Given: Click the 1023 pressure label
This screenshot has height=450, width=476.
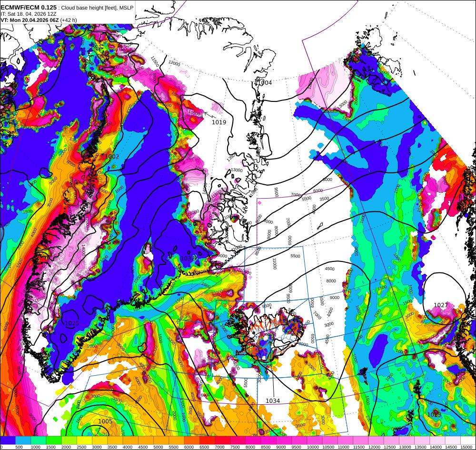Looking at the screenshot, I should point(435,414).
